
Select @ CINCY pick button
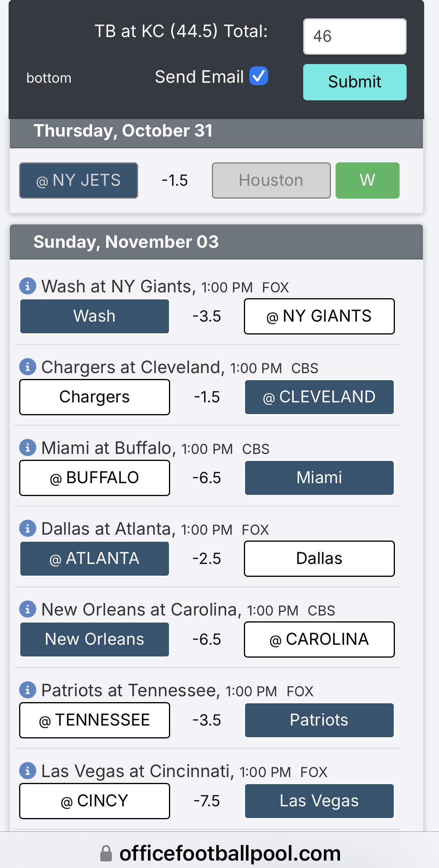[94, 801]
